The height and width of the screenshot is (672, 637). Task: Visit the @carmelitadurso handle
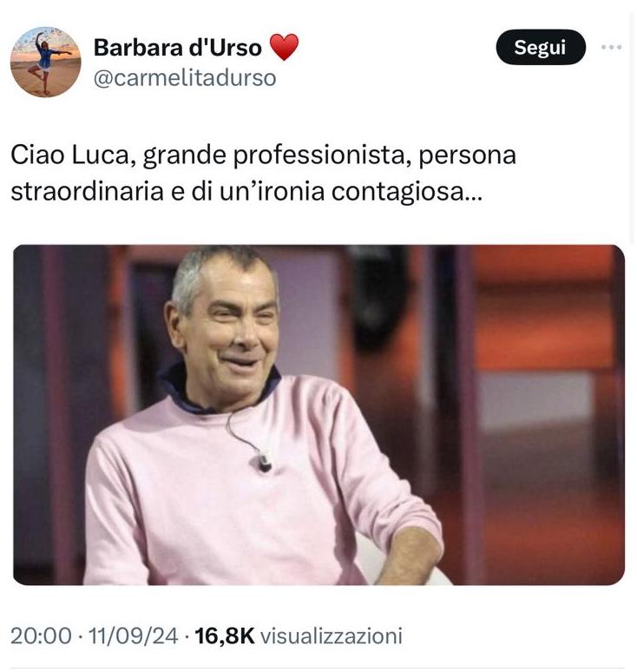tap(185, 78)
